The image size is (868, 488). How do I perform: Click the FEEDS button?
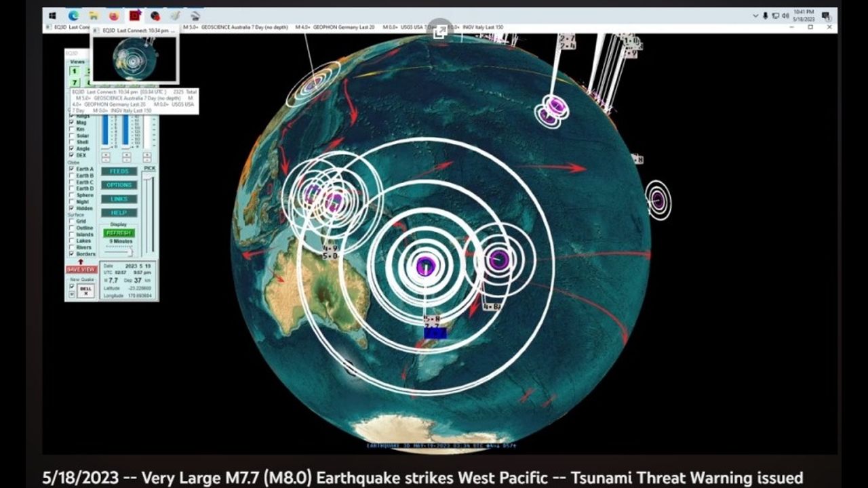click(x=119, y=171)
